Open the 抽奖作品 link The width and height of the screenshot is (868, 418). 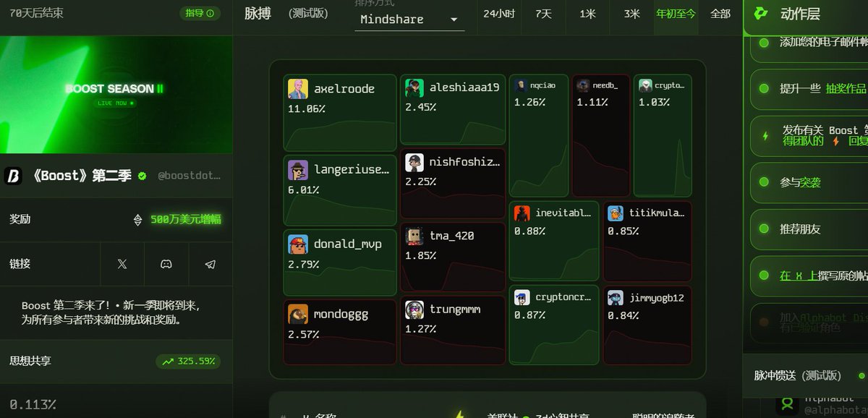[846, 89]
